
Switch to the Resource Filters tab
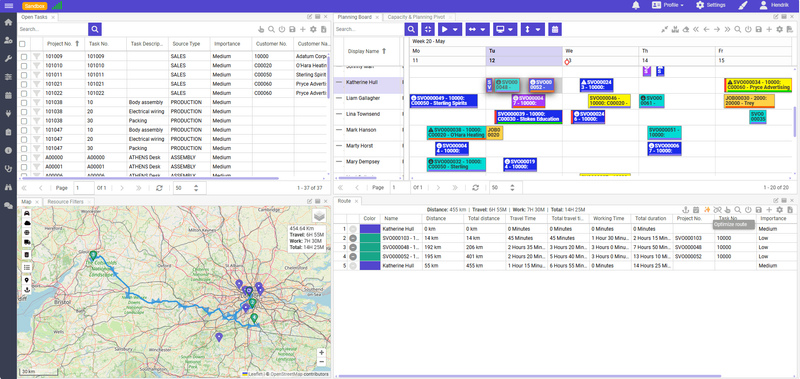(65, 201)
